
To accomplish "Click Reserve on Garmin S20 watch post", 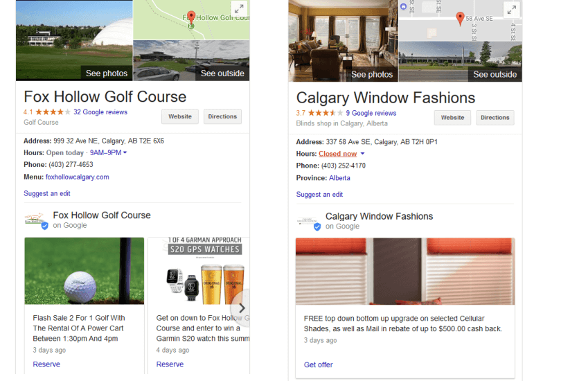I will pos(170,364).
